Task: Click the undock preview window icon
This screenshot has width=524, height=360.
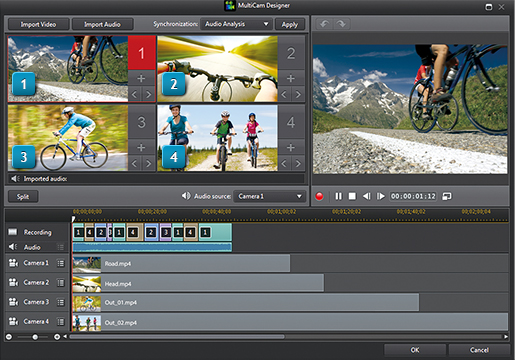Action: click(x=447, y=196)
